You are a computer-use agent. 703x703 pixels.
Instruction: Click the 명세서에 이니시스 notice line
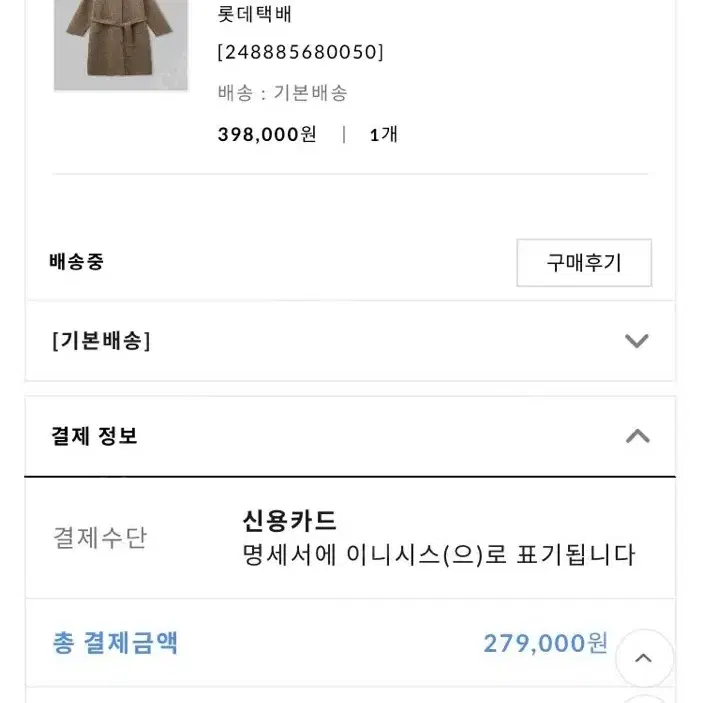(x=439, y=555)
